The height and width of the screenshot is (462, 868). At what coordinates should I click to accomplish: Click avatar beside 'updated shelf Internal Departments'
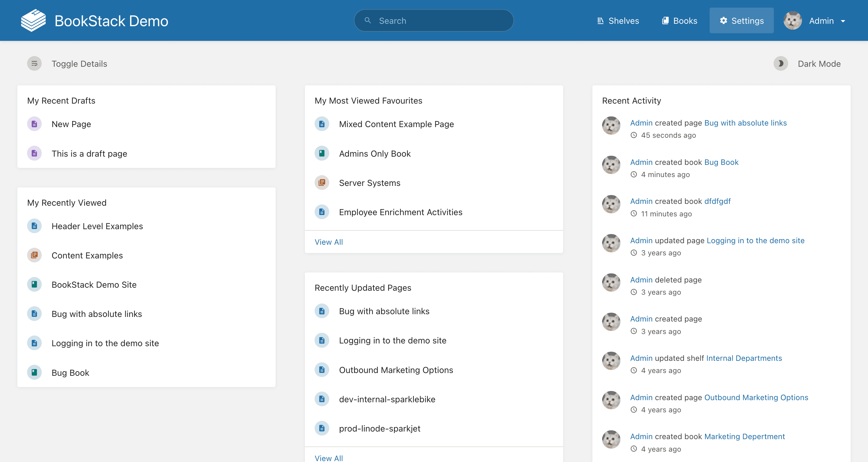[611, 361]
